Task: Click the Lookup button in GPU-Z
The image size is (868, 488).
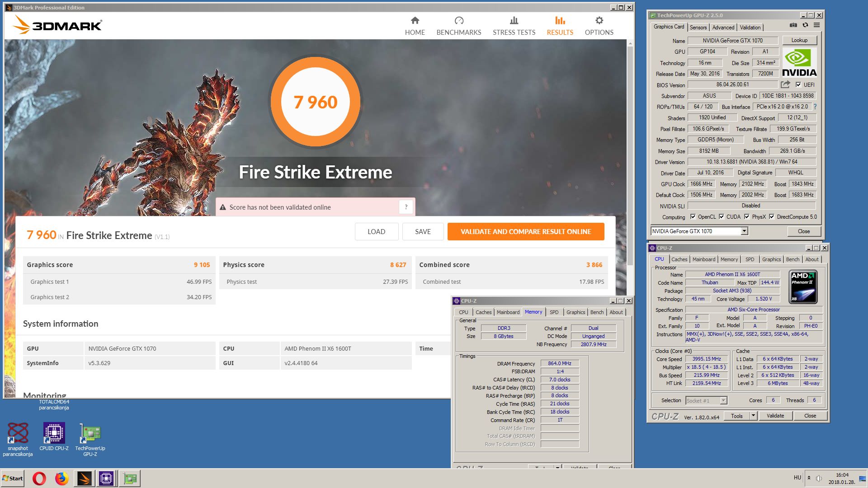Action: pyautogui.click(x=799, y=40)
